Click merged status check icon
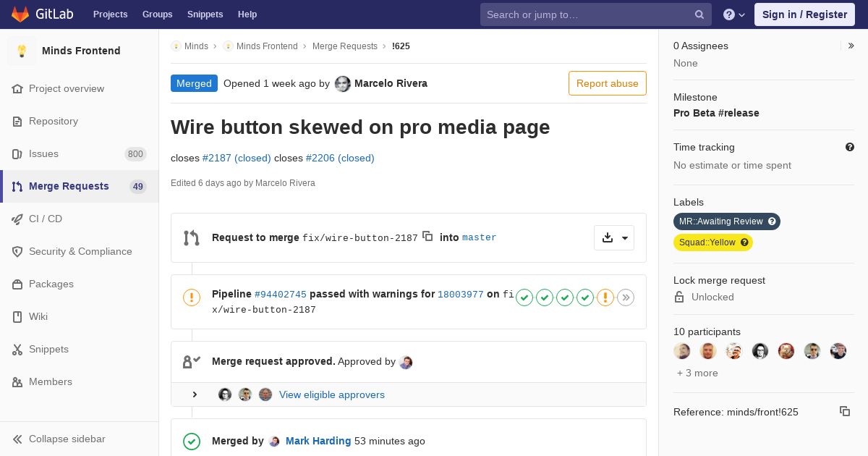Viewport: 868px width, 456px height. (192, 441)
